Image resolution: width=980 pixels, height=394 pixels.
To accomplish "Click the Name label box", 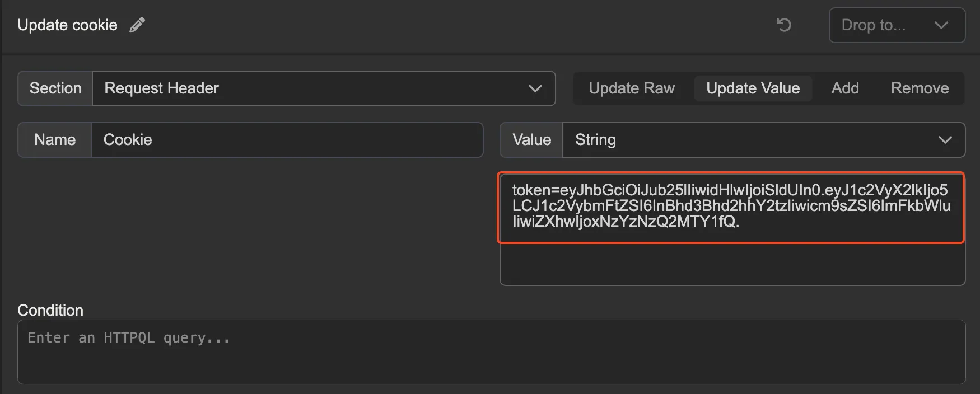I will click(55, 140).
